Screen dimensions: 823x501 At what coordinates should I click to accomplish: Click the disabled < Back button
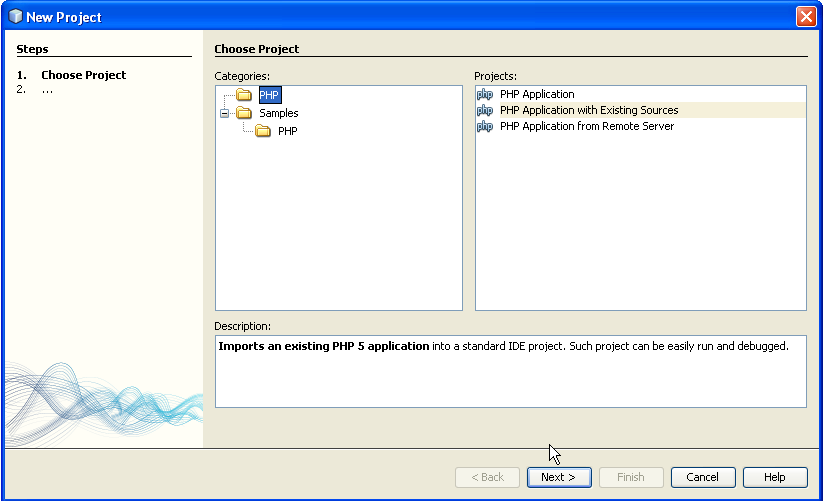click(x=487, y=477)
